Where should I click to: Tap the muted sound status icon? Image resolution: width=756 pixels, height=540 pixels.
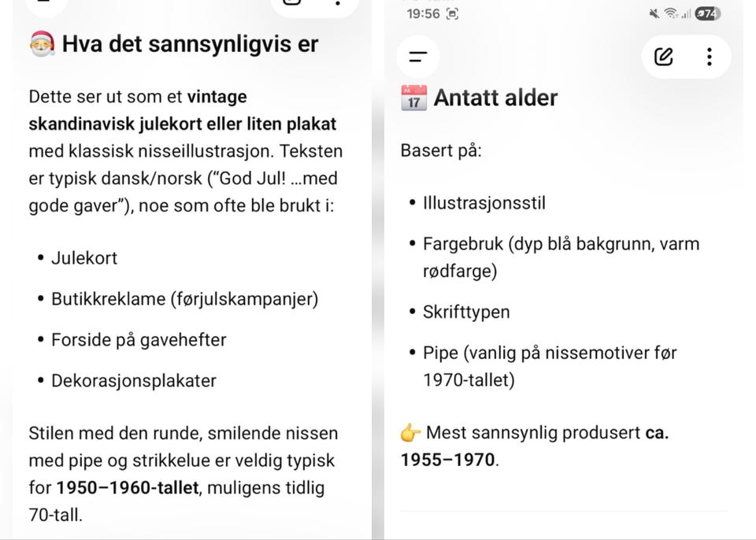[x=654, y=13]
